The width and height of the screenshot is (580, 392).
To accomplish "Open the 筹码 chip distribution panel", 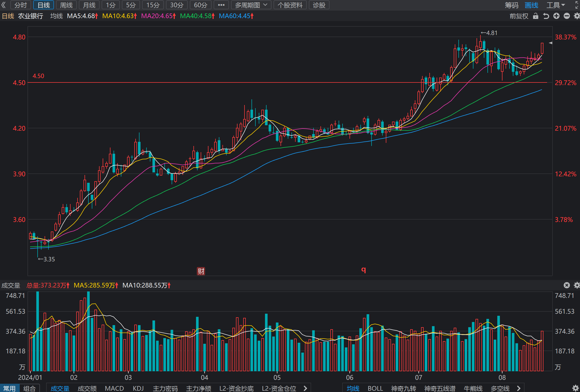I will point(511,5).
